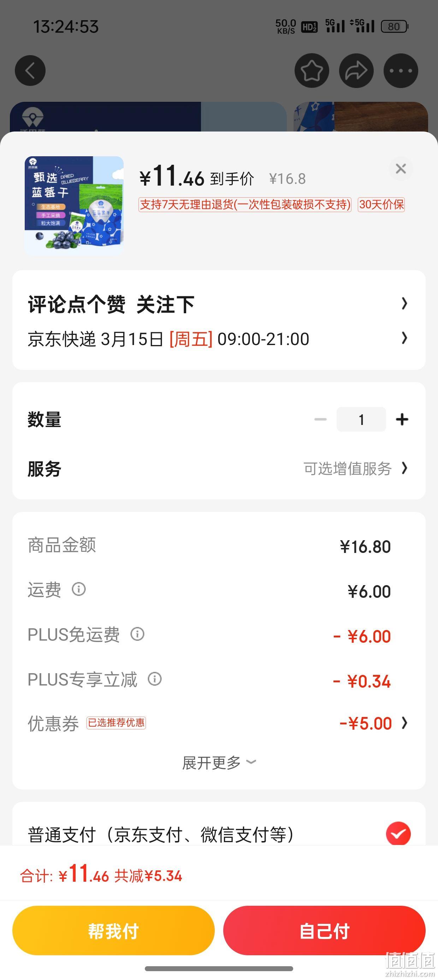Image resolution: width=438 pixels, height=980 pixels.
Task: Open the coupon selection chevron at -¥5.00
Action: (404, 723)
